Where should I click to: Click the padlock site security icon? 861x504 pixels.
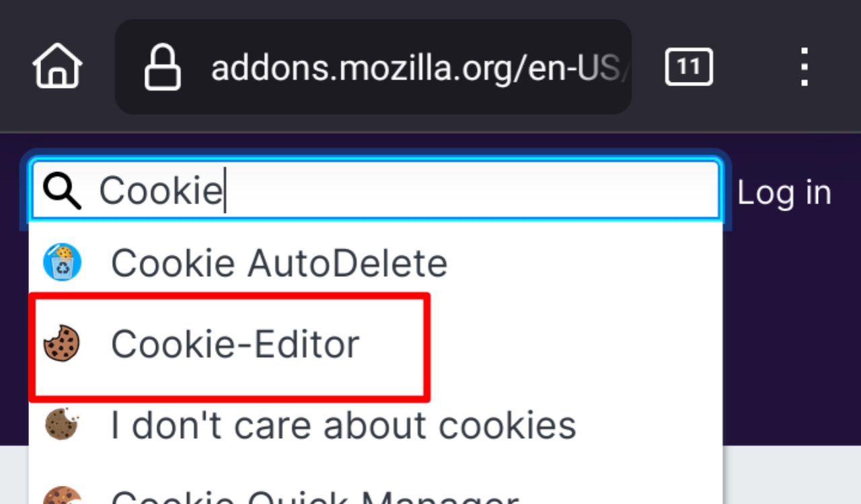163,67
